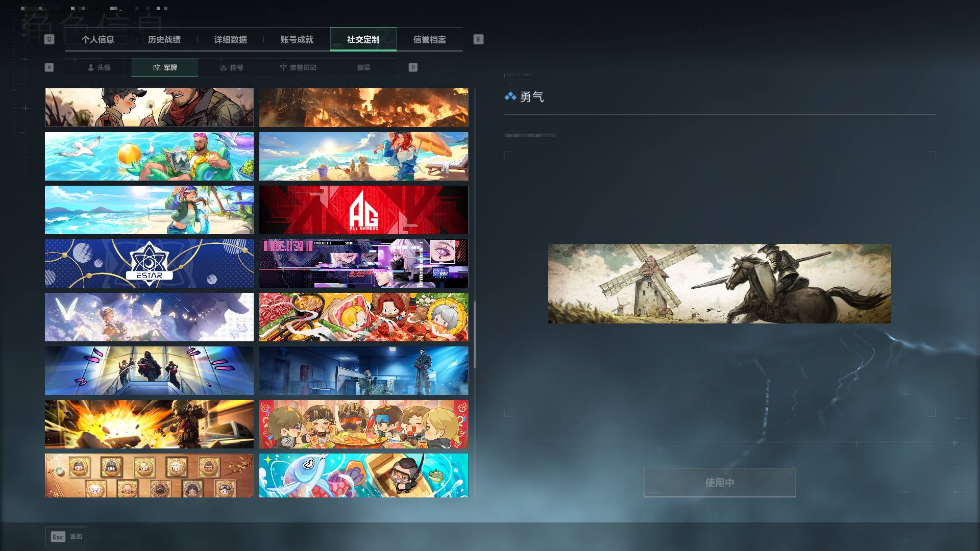Select the 军牌 sub-tab

click(165, 67)
